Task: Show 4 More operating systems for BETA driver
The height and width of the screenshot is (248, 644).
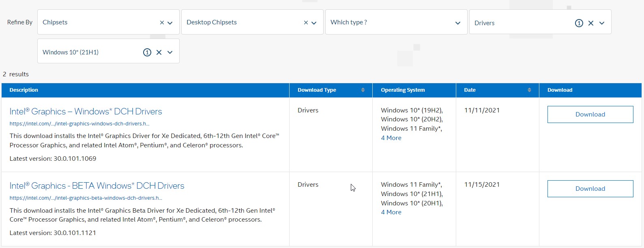Action: [391, 212]
